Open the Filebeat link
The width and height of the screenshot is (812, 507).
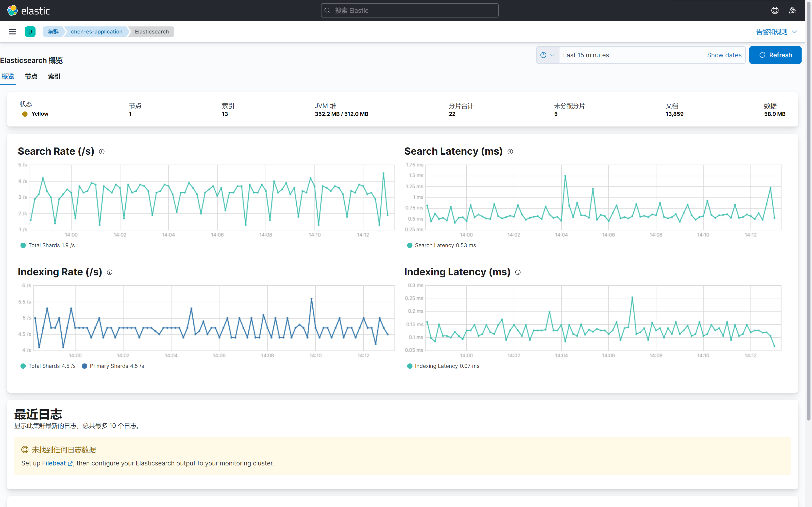54,463
